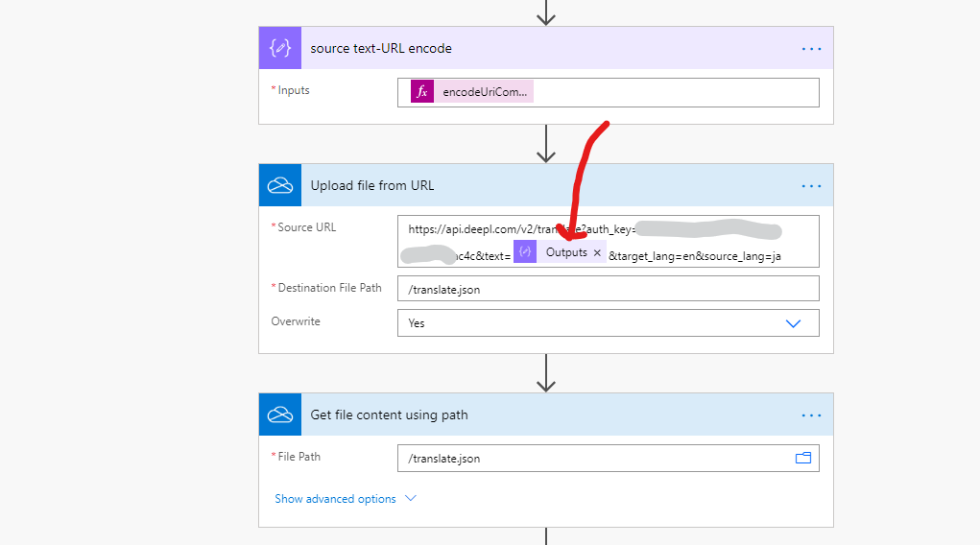The image size is (980, 545).
Task: Click the fx expression icon in Inputs
Action: click(422, 92)
